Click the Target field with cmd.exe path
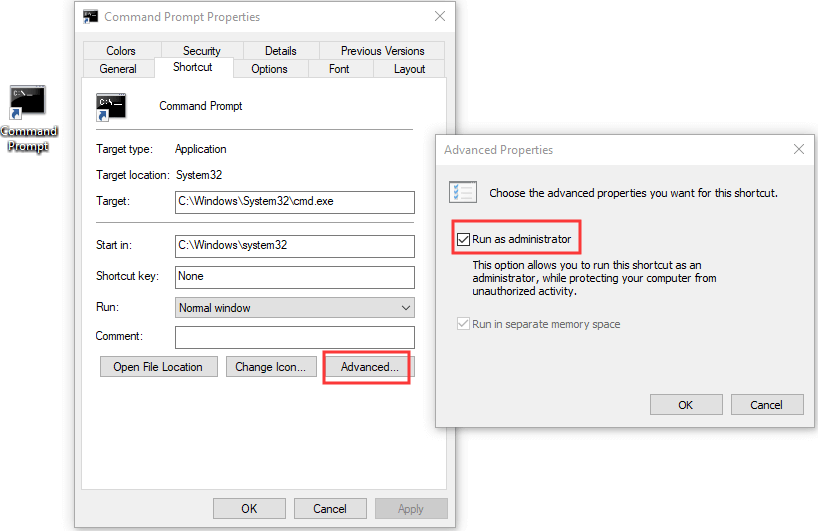 (x=295, y=202)
